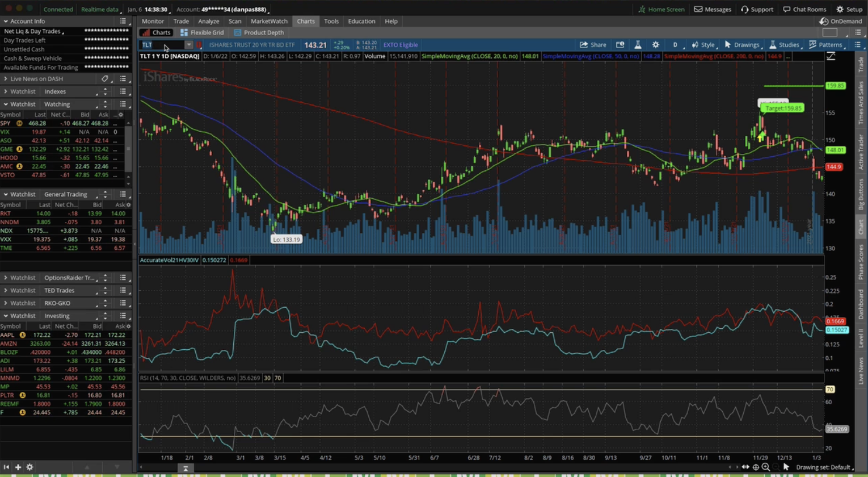
Task: Open the Trade side panel tab
Action: tap(861, 64)
